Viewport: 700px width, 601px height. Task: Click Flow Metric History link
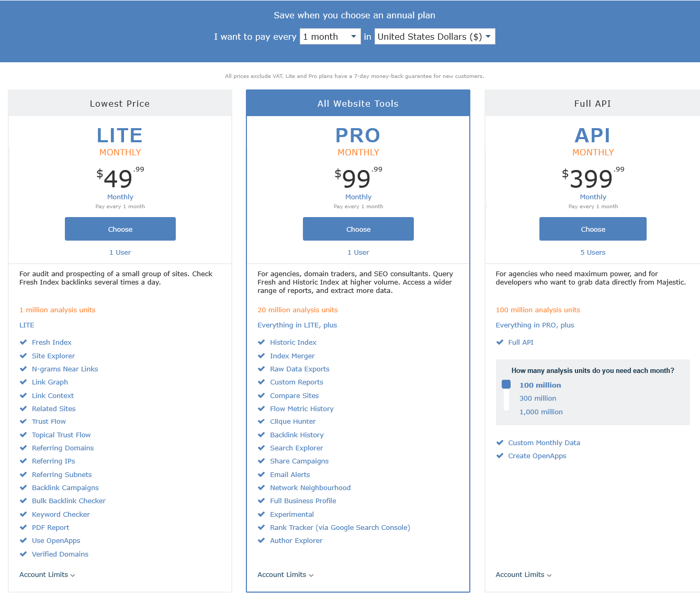302,409
